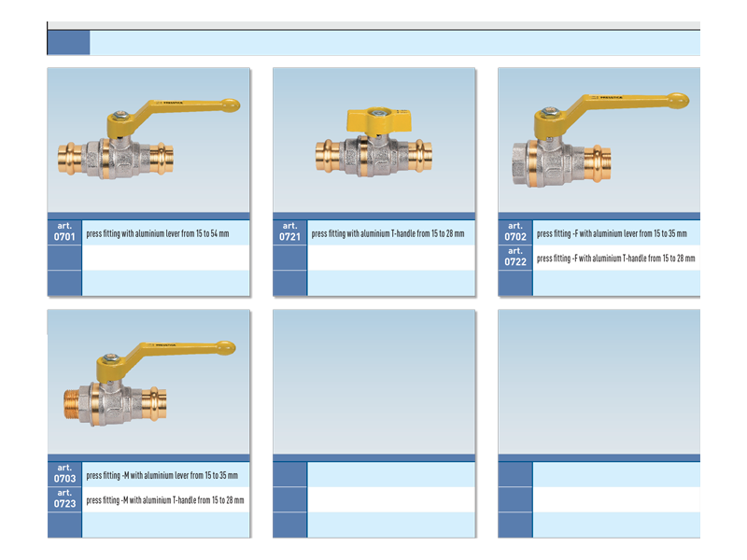747x560 pixels.
Task: Click the empty bottom-right product panel
Action: [599, 383]
